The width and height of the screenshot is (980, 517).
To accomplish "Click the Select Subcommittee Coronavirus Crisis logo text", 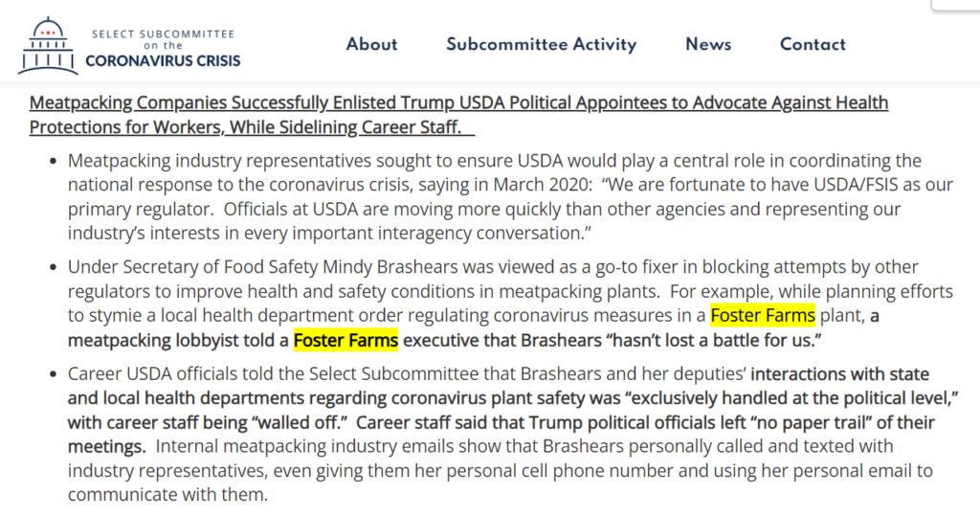I will pos(163,47).
